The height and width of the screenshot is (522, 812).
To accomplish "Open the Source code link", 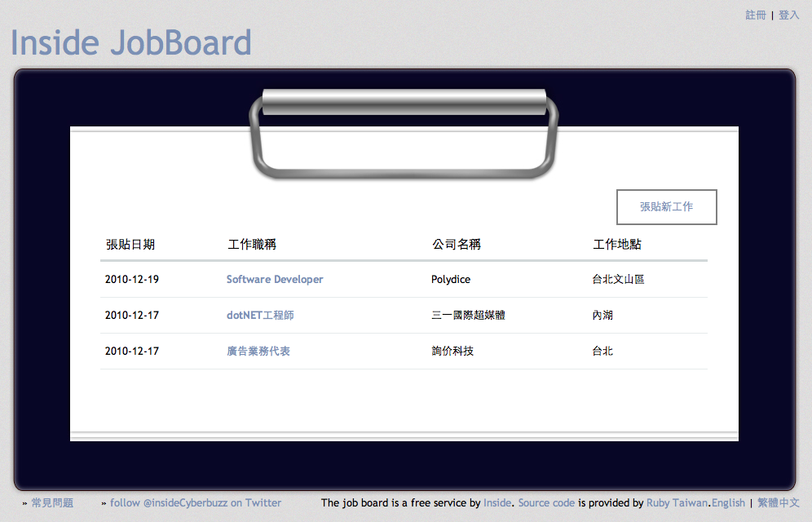I will coord(546,503).
